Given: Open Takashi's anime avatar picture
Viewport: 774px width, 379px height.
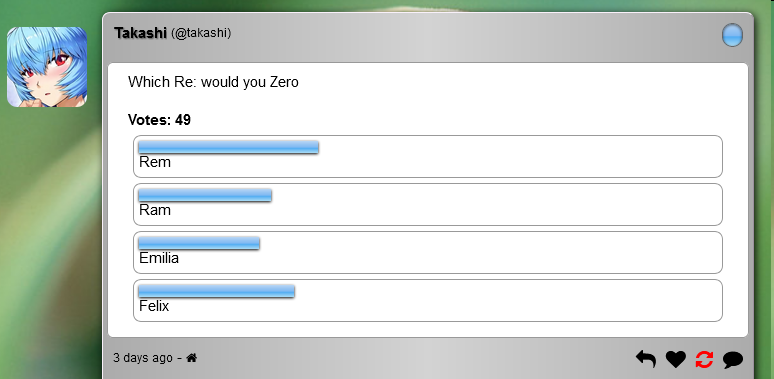Looking at the screenshot, I should pos(47,67).
